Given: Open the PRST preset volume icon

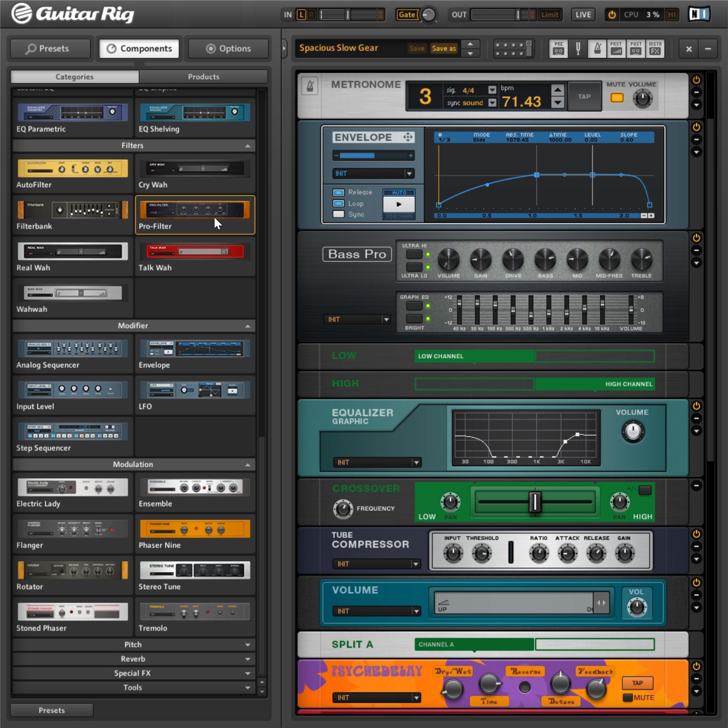Looking at the screenshot, I should tap(616, 48).
